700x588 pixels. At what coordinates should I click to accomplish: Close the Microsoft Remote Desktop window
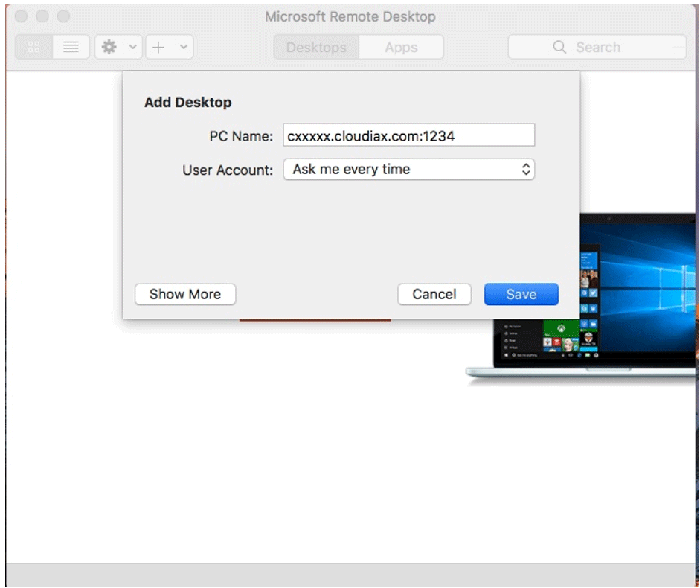pyautogui.click(x=21, y=16)
